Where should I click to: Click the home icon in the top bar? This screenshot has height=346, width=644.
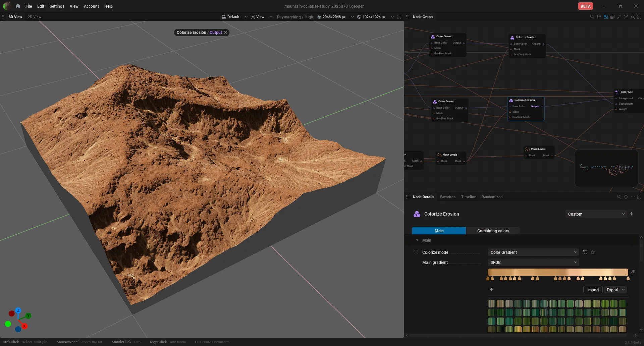[18, 6]
